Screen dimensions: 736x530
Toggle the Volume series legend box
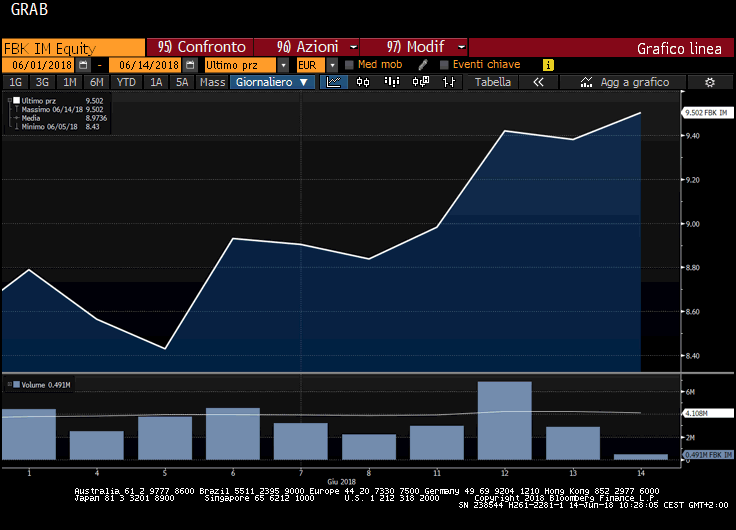coord(16,384)
